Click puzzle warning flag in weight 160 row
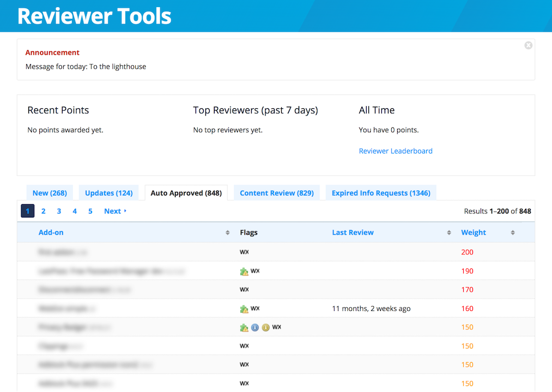The height and width of the screenshot is (392, 552). click(244, 309)
